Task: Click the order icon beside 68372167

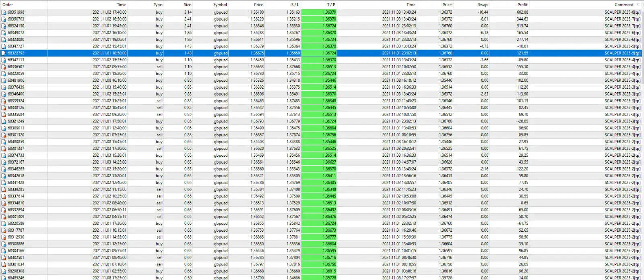Action: pyautogui.click(x=4, y=162)
